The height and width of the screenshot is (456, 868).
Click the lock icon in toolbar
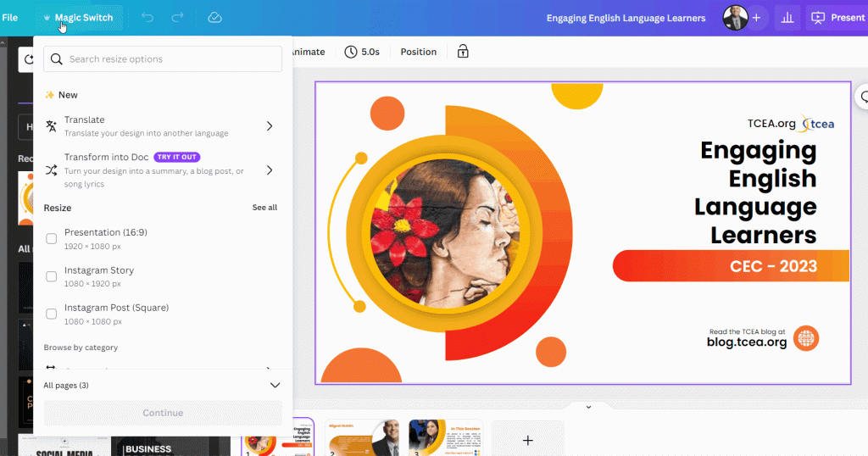tap(463, 52)
